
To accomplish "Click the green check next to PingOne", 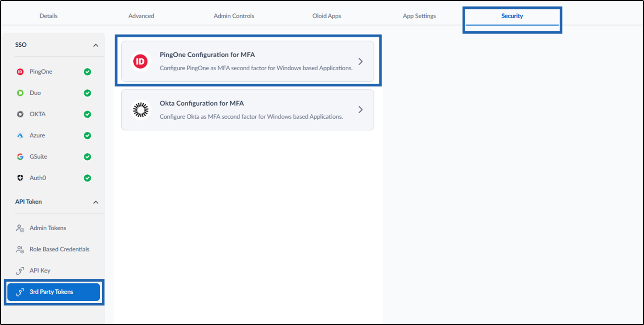I will 87,72.
